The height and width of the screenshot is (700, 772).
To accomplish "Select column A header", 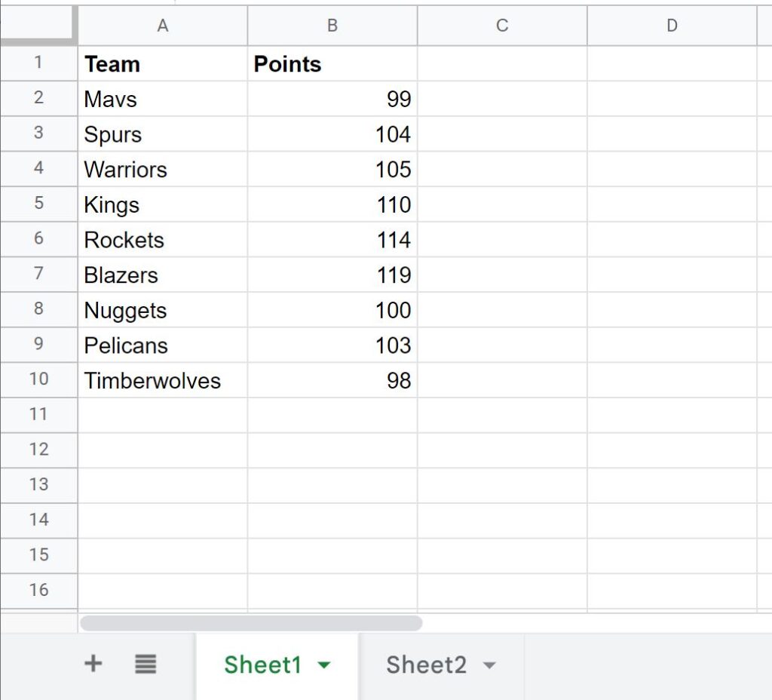I will pos(162,25).
